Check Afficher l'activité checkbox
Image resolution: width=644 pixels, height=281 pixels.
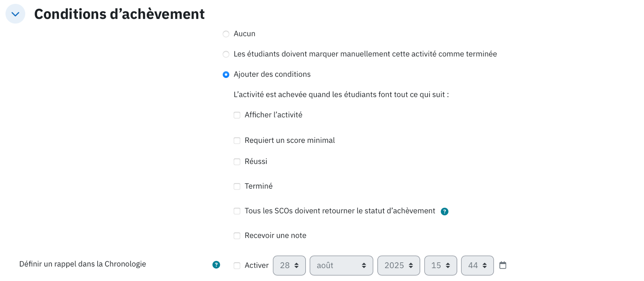click(x=237, y=115)
